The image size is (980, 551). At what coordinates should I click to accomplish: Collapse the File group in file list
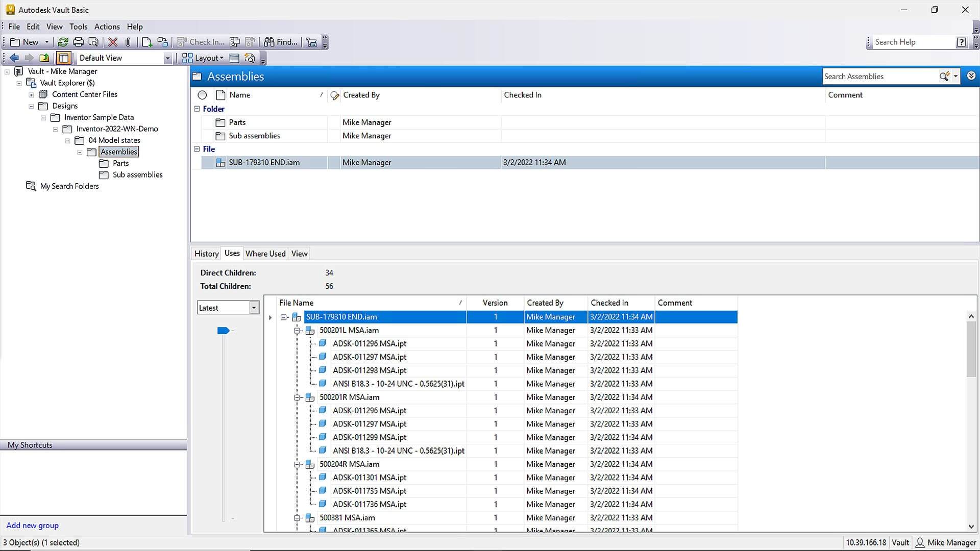197,149
